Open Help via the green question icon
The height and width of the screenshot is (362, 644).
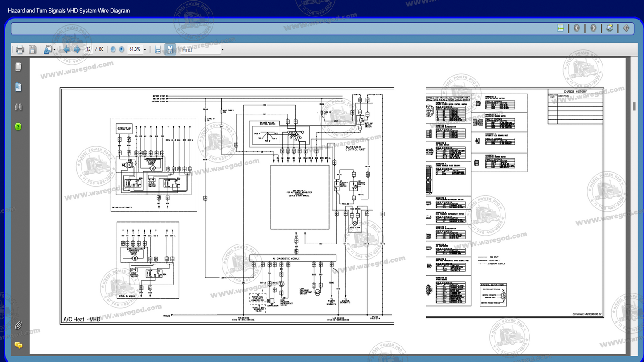18,126
